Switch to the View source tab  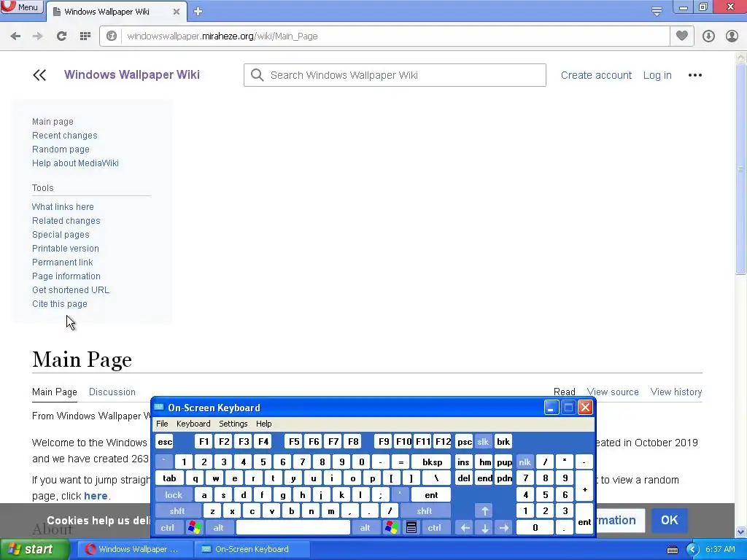pos(613,392)
